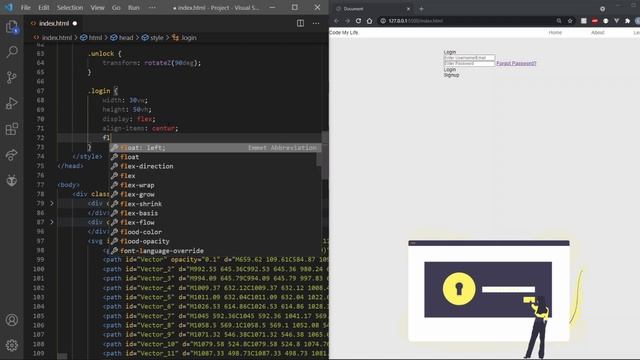The height and width of the screenshot is (360, 640).
Task: Click the .login breadcrumb segment
Action: click(184, 38)
